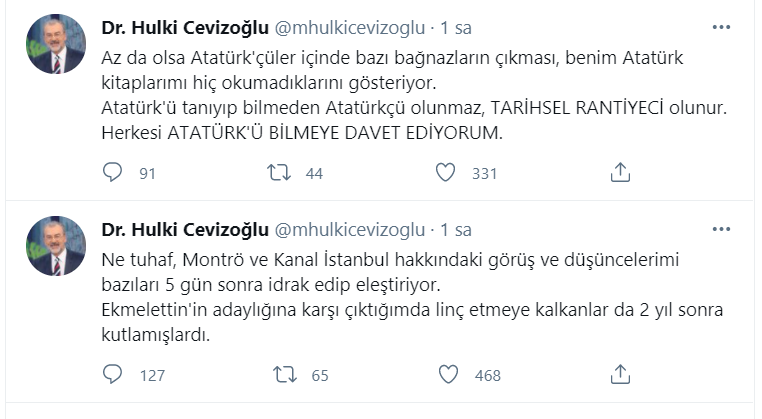762x419 pixels.
Task: Retweet the second tweet with 65 retweets
Action: point(283,376)
